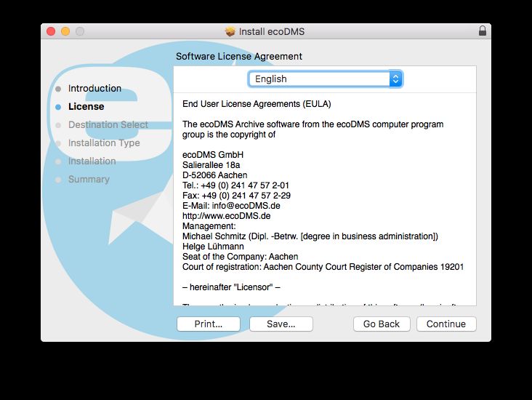Click Continue to proceed
The width and height of the screenshot is (532, 400).
(446, 324)
